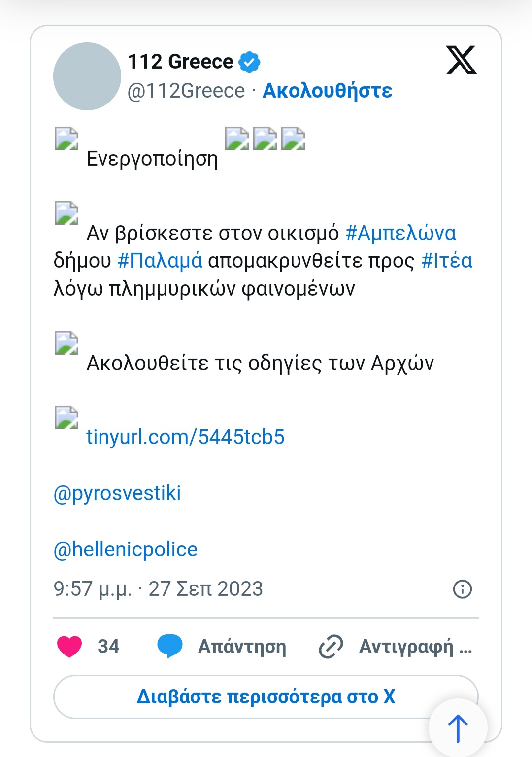Open the @pyrosvestiki mention
The height and width of the screenshot is (757, 532).
click(117, 493)
